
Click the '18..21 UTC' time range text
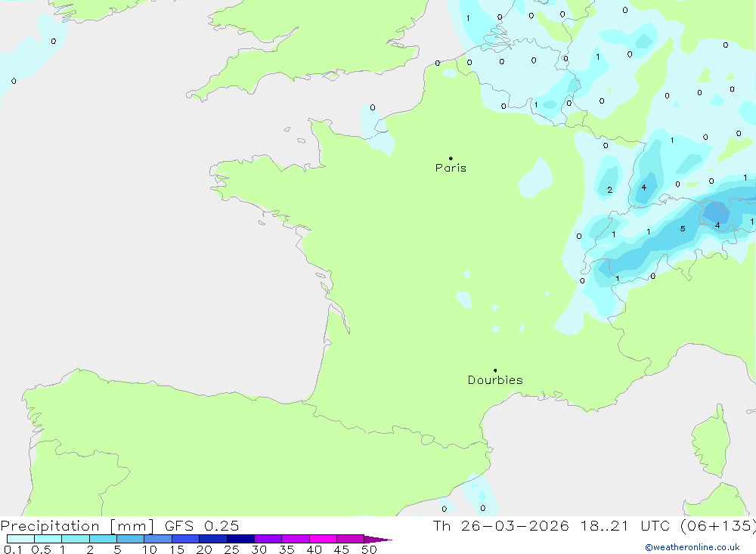tap(625, 526)
